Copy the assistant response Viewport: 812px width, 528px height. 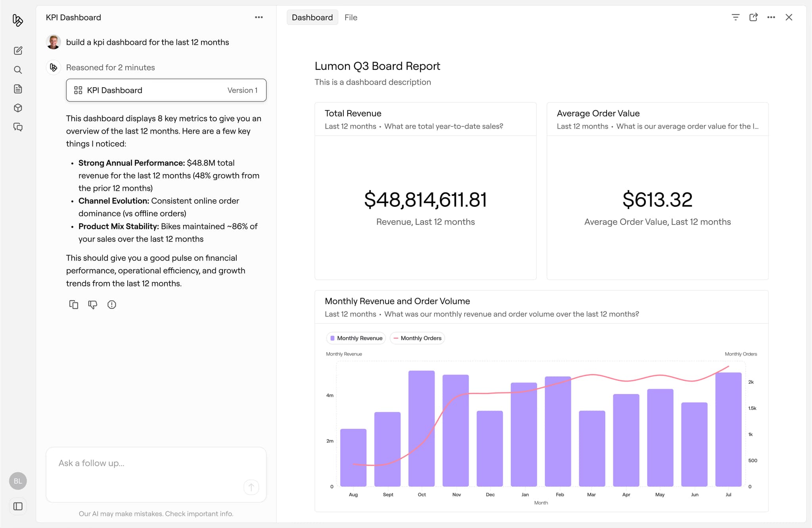74,305
